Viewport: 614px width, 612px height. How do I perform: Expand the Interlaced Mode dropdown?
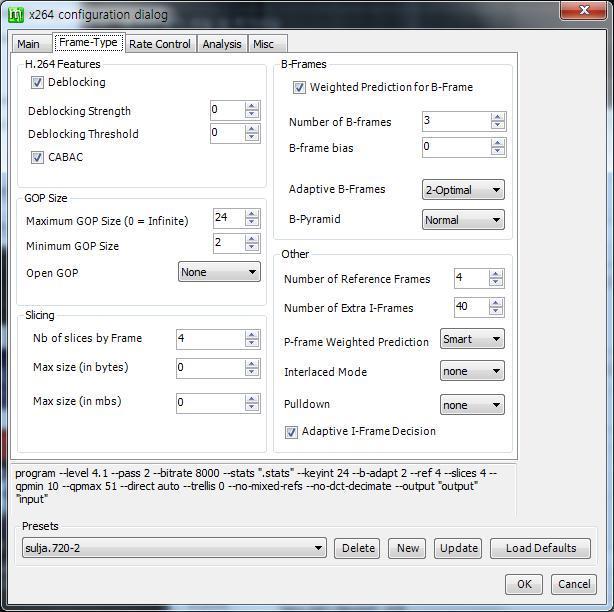point(472,371)
